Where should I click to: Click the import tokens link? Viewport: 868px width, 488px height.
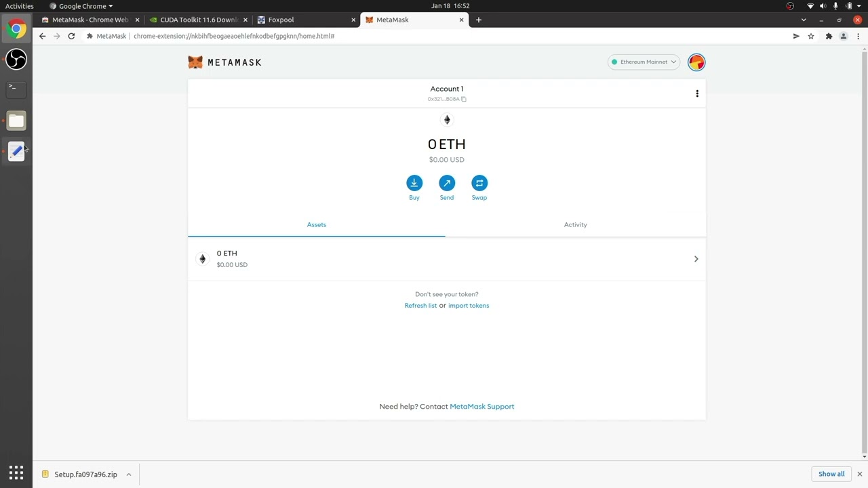[469, 306]
